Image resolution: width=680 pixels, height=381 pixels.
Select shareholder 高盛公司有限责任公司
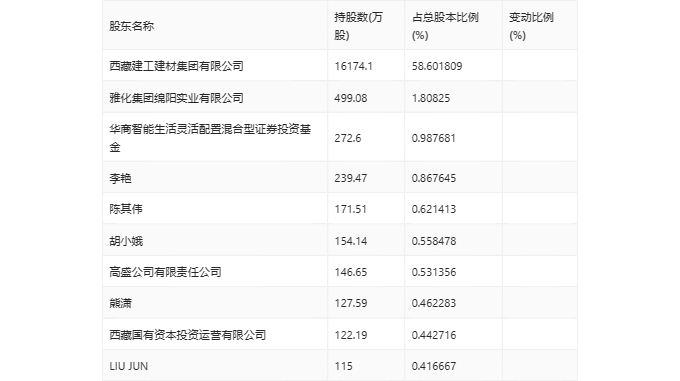[x=165, y=272]
